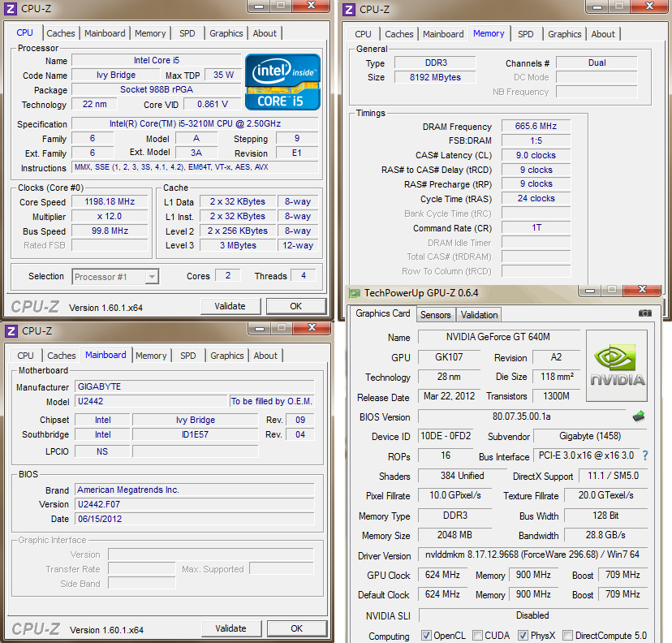Click Validate in the top-left CPU-Z window
This screenshot has height=643, width=672.
click(x=230, y=306)
